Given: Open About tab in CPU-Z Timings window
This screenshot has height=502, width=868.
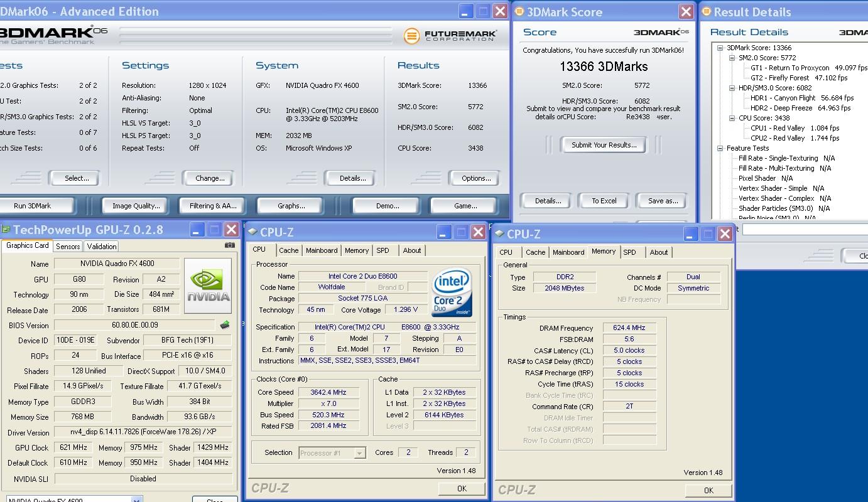Looking at the screenshot, I should pyautogui.click(x=659, y=252).
